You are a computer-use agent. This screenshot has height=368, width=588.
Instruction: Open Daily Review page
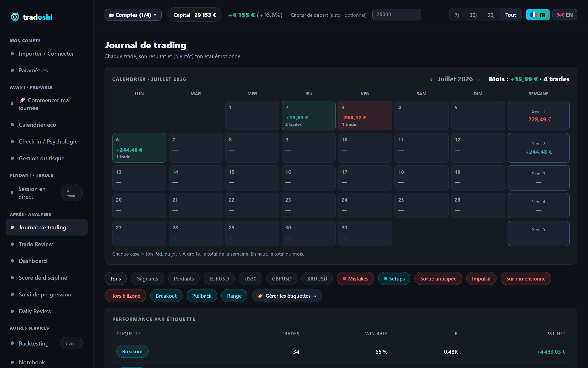(x=47, y=311)
